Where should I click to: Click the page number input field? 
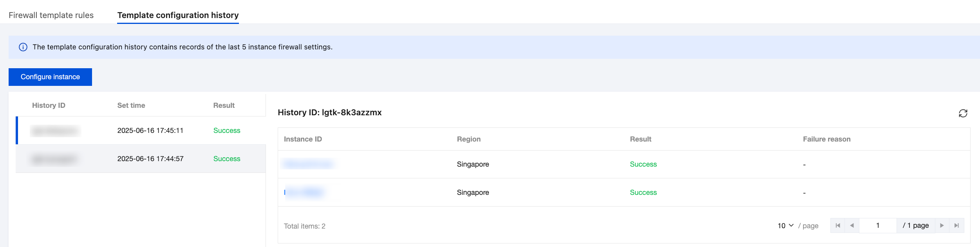tap(878, 225)
